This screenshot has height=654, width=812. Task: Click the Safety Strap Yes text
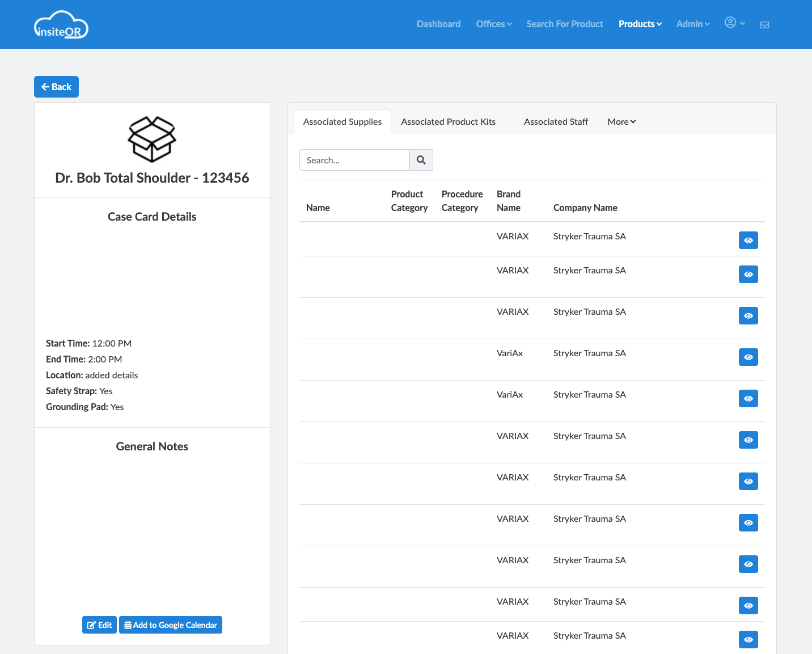coord(79,391)
